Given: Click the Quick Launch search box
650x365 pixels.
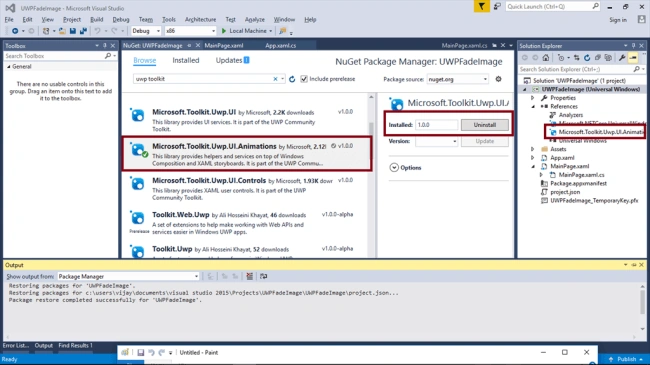Looking at the screenshot, I should (x=553, y=7).
